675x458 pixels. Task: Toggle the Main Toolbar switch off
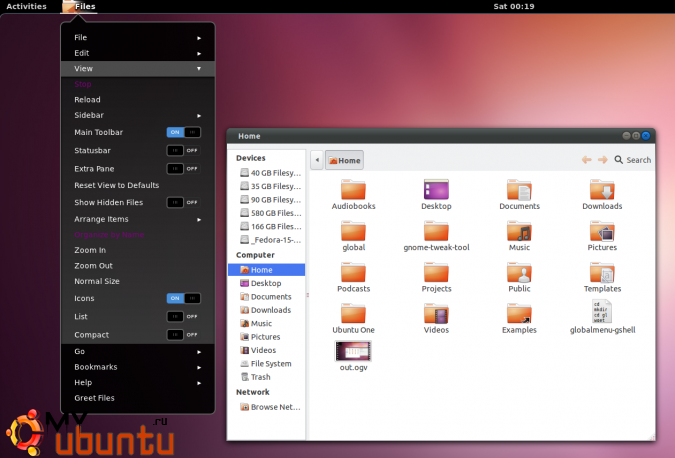(184, 132)
